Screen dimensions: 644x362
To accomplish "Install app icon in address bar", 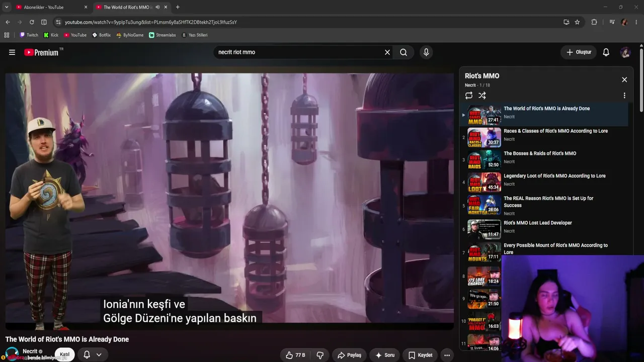I will coord(566,22).
